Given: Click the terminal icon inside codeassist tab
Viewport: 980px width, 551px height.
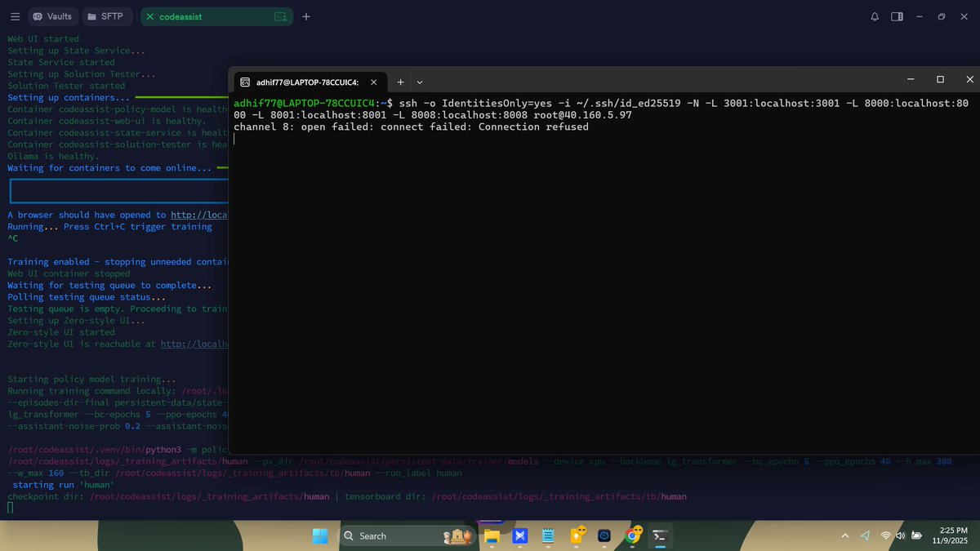Looking at the screenshot, I should point(280,16).
